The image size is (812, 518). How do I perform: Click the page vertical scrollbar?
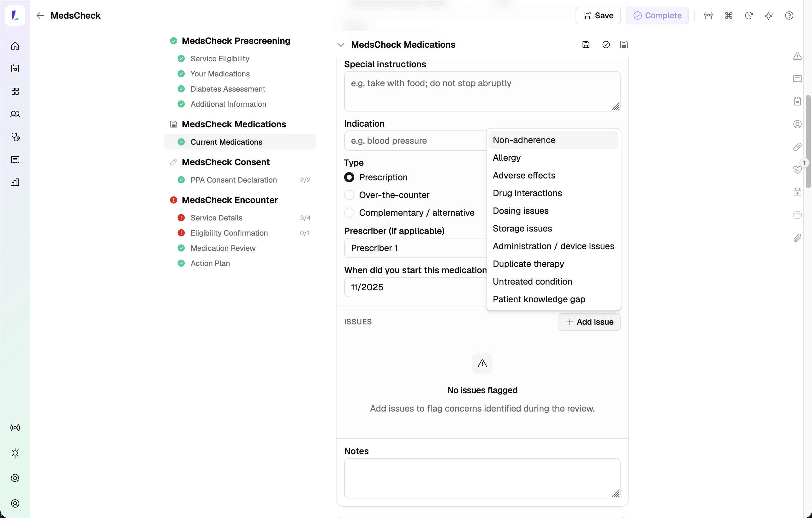pyautogui.click(x=808, y=142)
